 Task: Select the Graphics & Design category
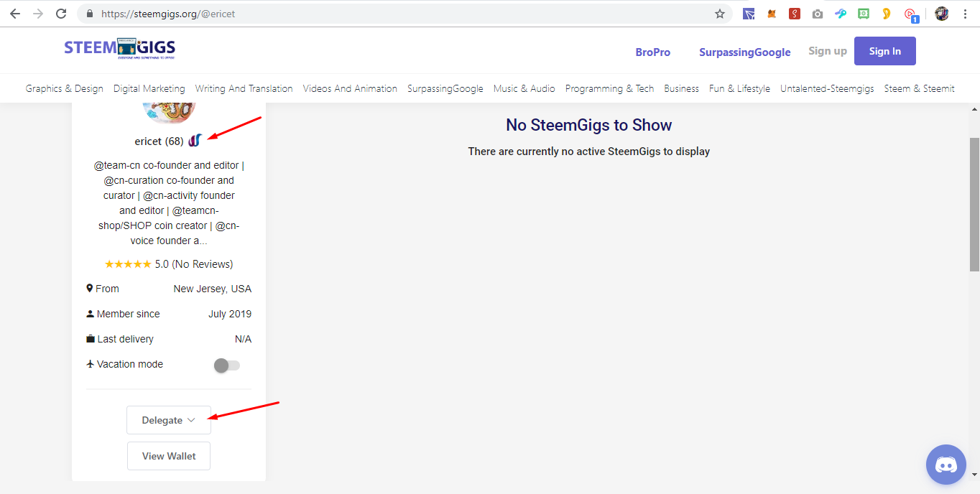pos(65,88)
